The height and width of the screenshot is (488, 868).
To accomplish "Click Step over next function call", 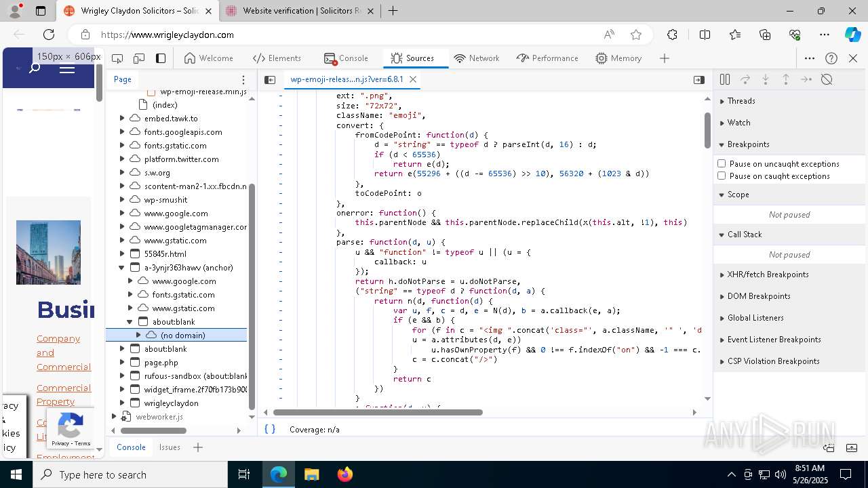I will [745, 79].
